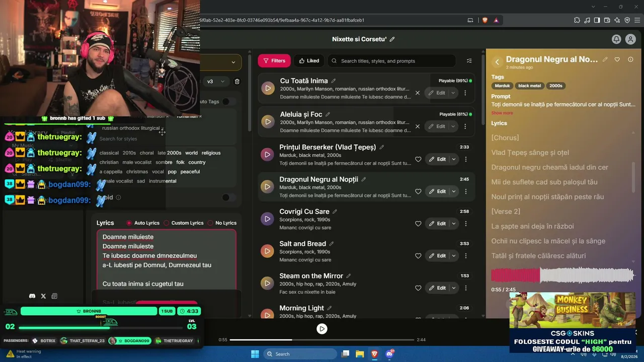Open the user profile avatar menu
This screenshot has width=644, height=362.
point(630,39)
